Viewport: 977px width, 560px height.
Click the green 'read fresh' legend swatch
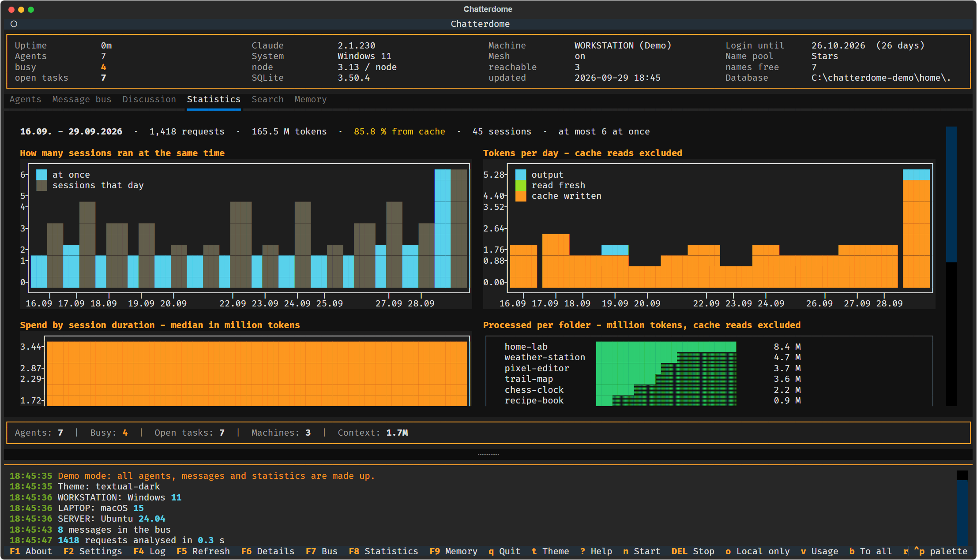(x=521, y=186)
